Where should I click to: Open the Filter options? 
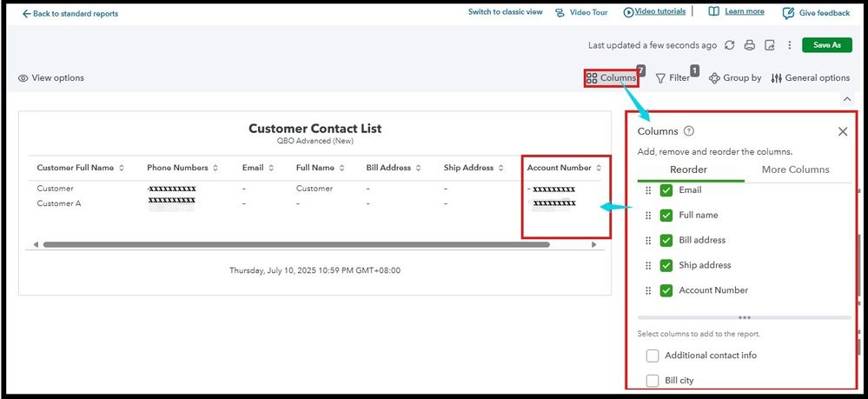(673, 78)
